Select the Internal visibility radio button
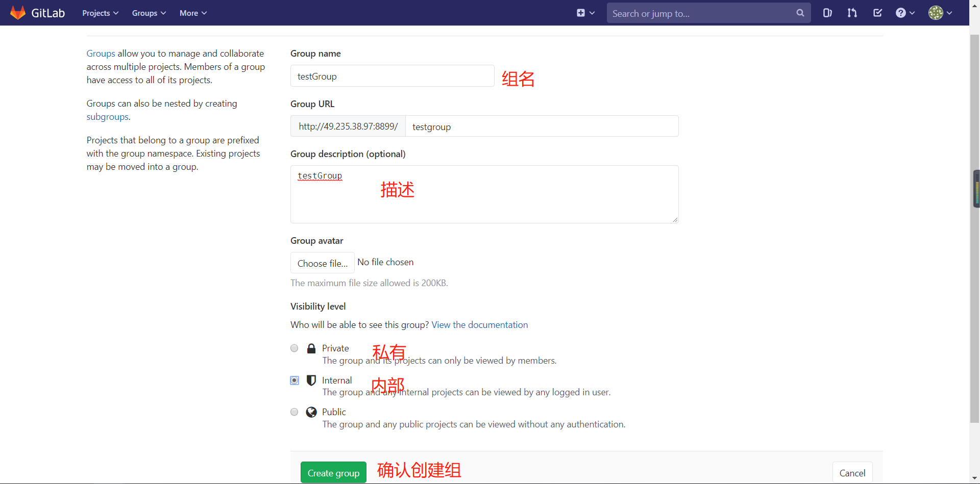Screen dimensions: 980x484 click(294, 380)
